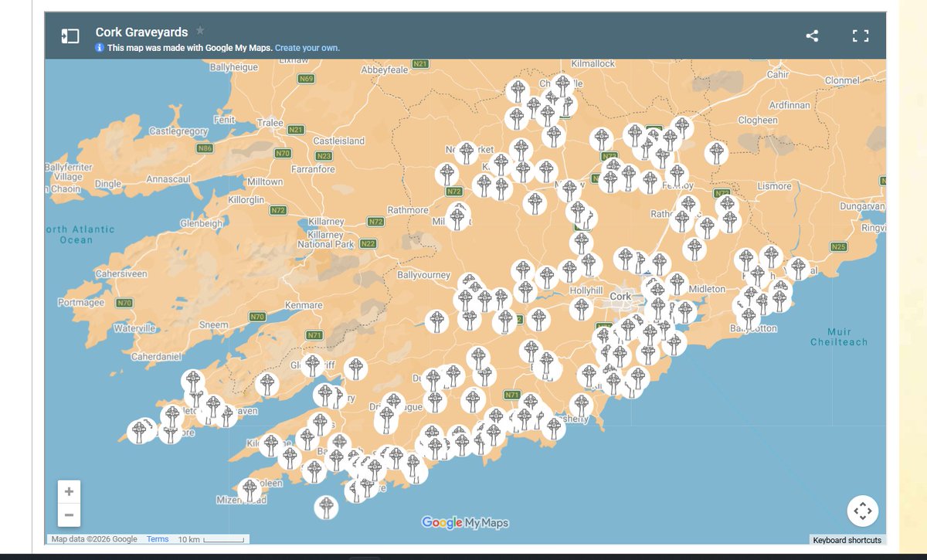Click the info icon beside 'This map was made'
The width and height of the screenshot is (927, 560).
100,48
